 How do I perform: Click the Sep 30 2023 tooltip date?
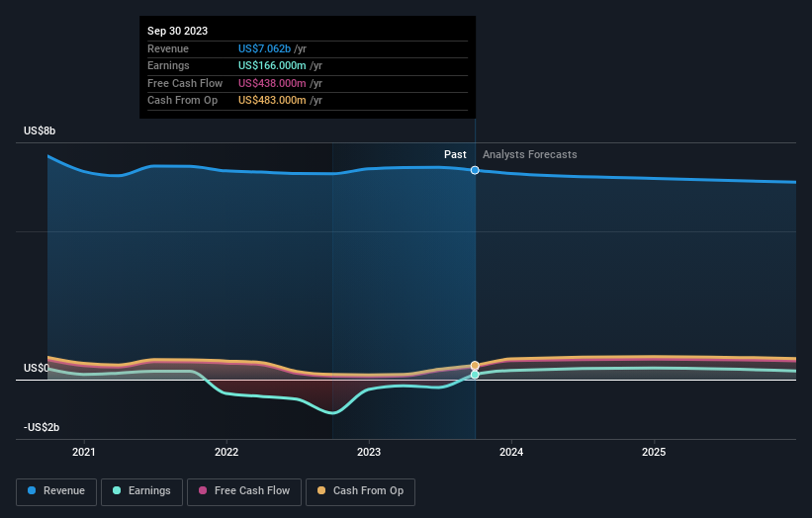[178, 31]
